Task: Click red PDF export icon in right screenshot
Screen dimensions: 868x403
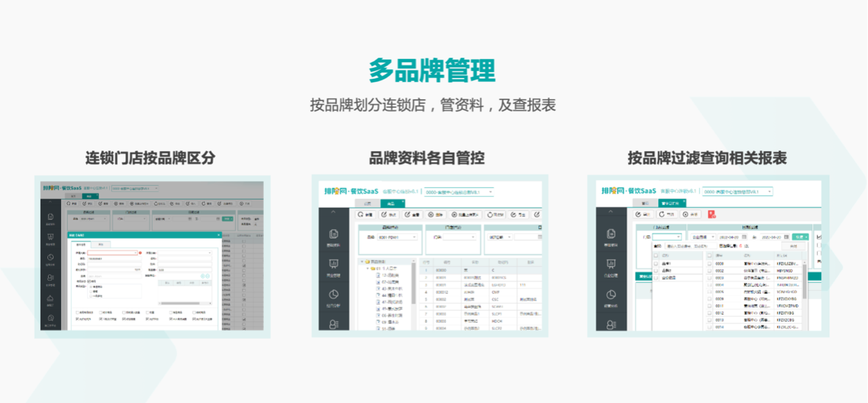Action: [711, 214]
